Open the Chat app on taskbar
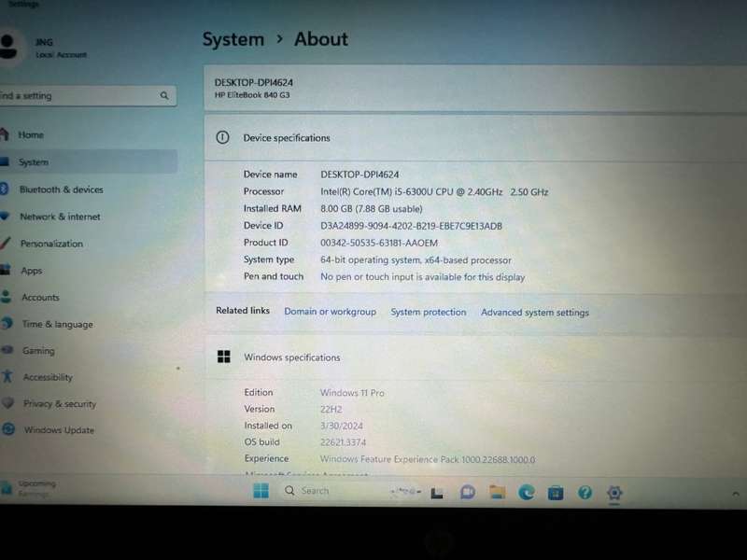 point(468,493)
